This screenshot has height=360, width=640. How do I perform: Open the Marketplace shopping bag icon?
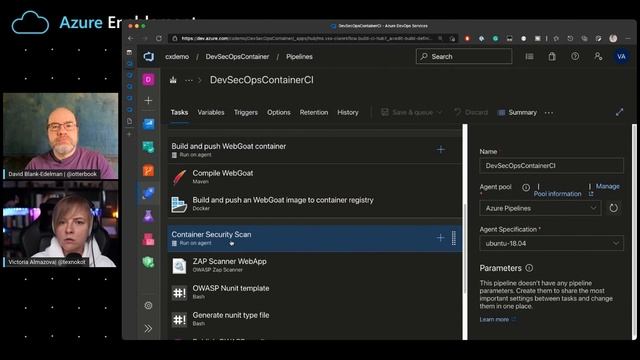[x=552, y=56]
